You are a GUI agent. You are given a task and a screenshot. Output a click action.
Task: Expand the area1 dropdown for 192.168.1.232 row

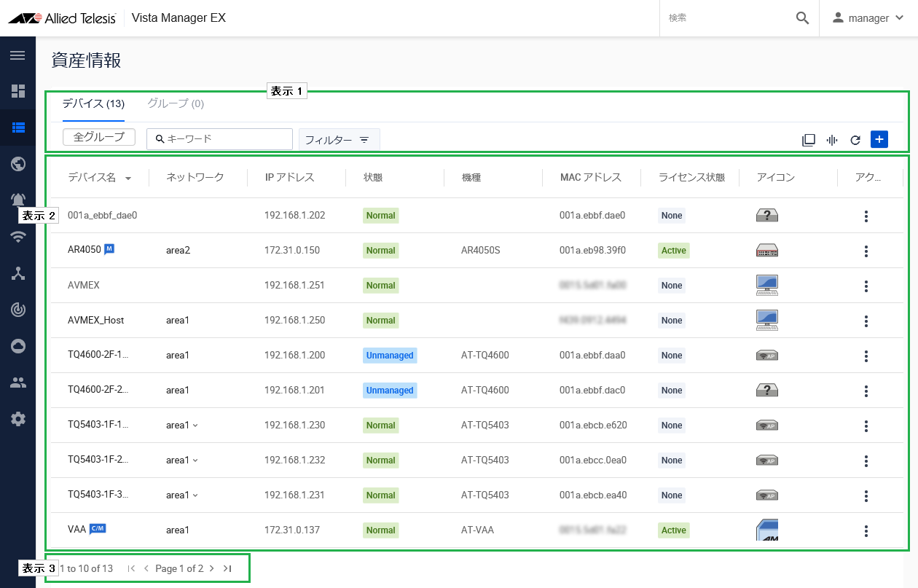(195, 460)
